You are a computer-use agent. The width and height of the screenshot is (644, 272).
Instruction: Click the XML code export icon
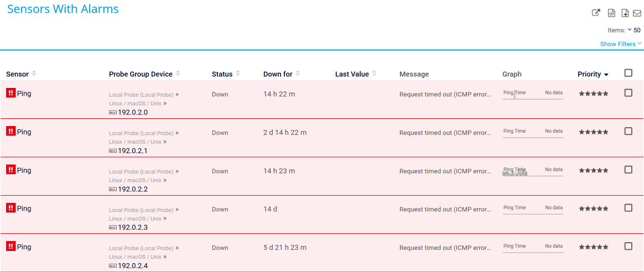611,13
